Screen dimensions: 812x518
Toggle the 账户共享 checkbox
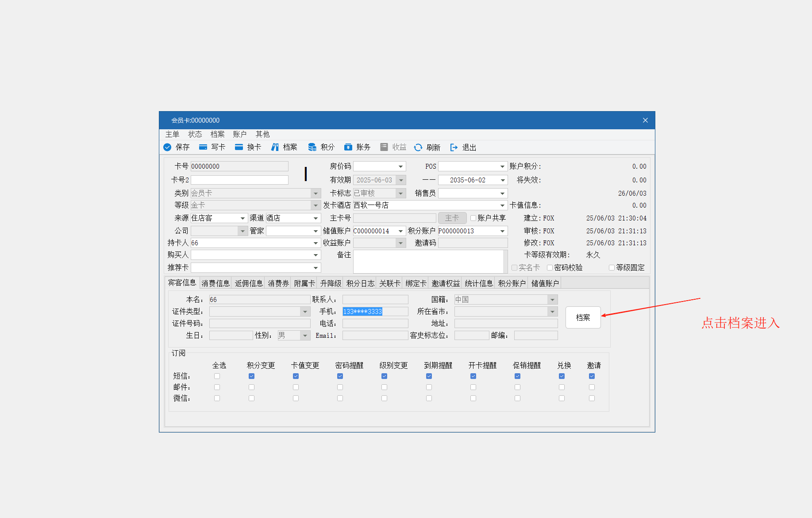click(473, 218)
